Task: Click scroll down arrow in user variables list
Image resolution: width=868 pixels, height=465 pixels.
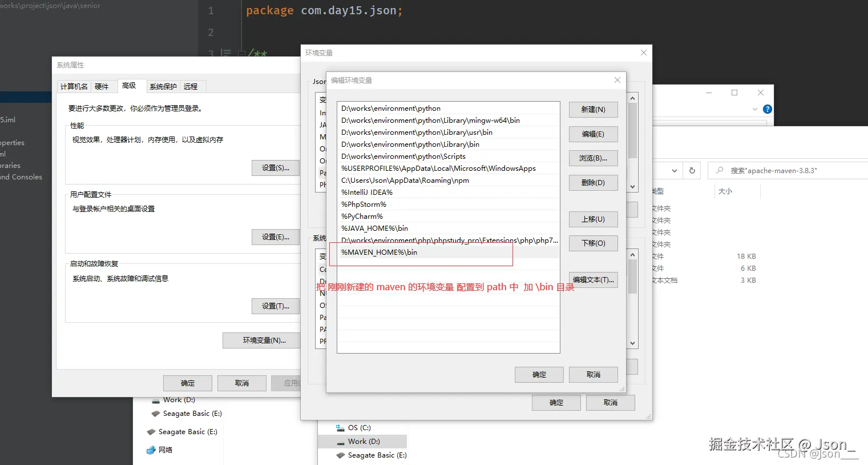Action: (x=632, y=187)
